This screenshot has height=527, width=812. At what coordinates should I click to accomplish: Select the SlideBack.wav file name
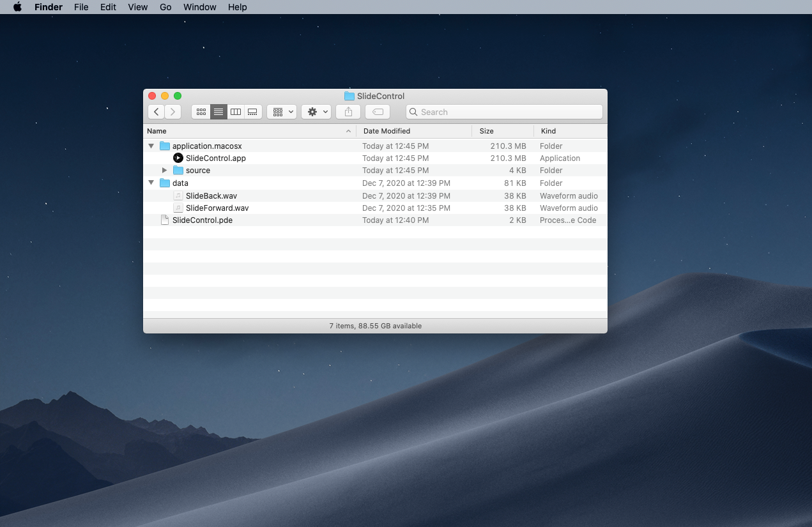coord(211,195)
